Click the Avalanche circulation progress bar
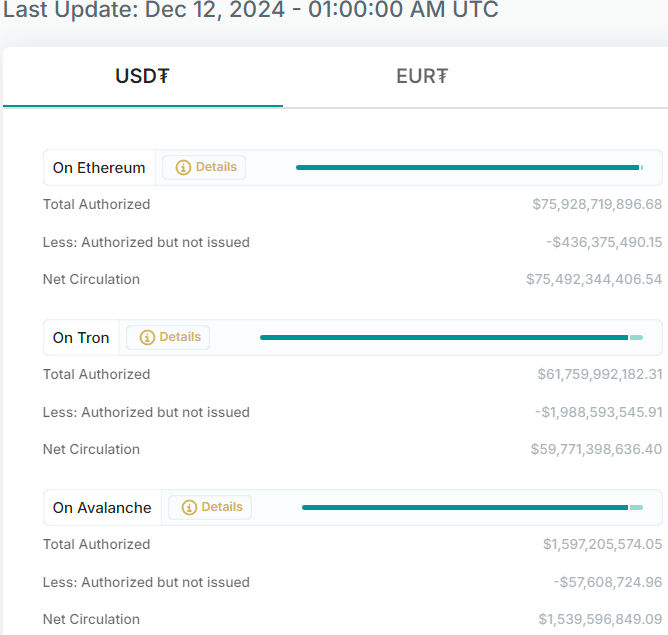The image size is (668, 635). tap(471, 508)
